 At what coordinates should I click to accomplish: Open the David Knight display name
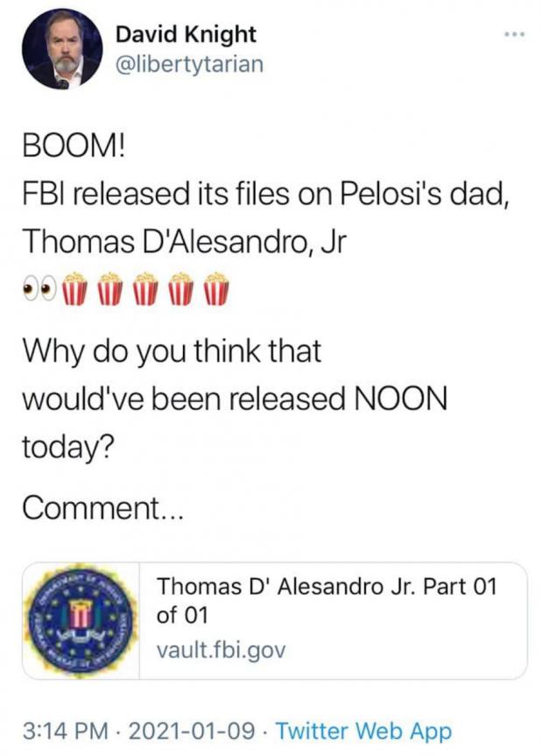tap(187, 35)
